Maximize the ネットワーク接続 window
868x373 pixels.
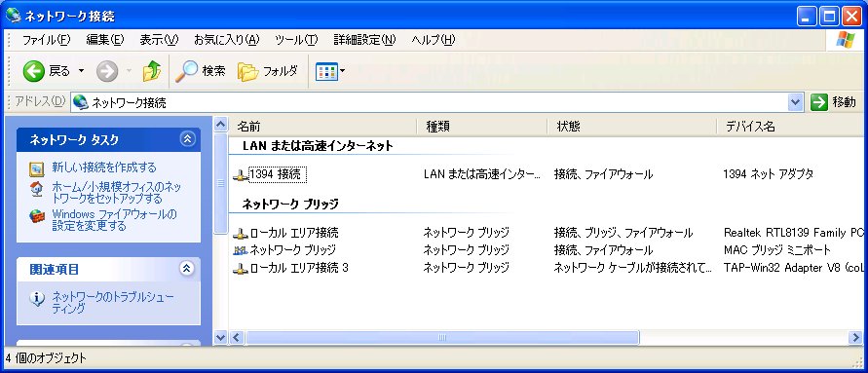[829, 16]
